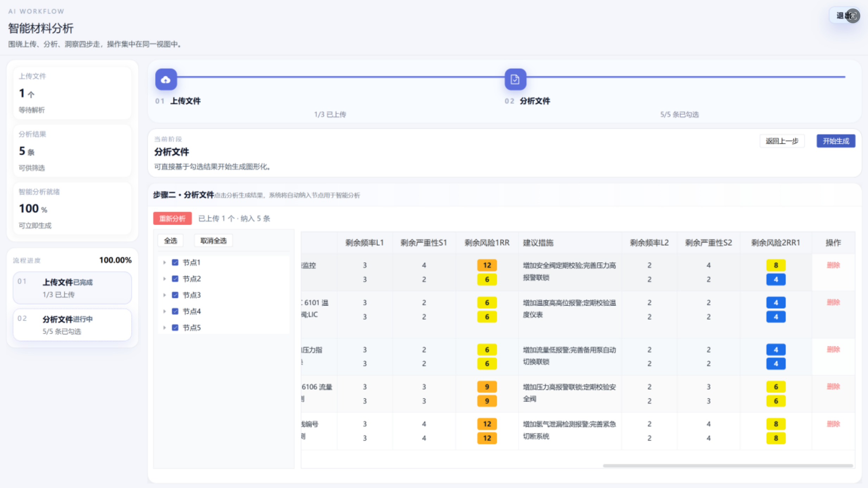Click the 剩余严重性S2 column header
The width and height of the screenshot is (868, 488).
click(708, 243)
